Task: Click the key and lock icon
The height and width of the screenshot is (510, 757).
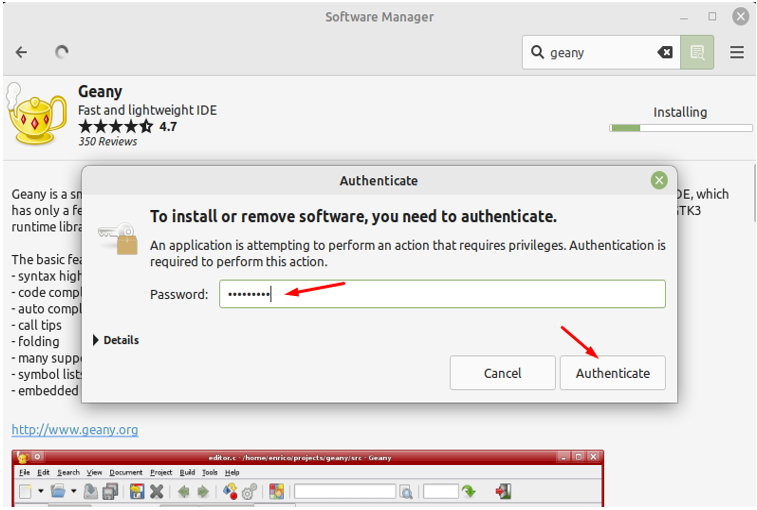Action: pos(118,239)
